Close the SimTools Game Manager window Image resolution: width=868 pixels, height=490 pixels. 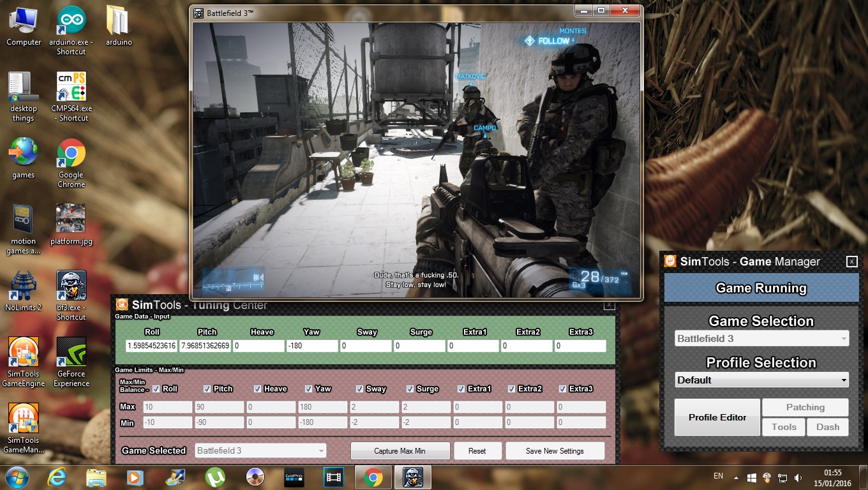click(851, 262)
